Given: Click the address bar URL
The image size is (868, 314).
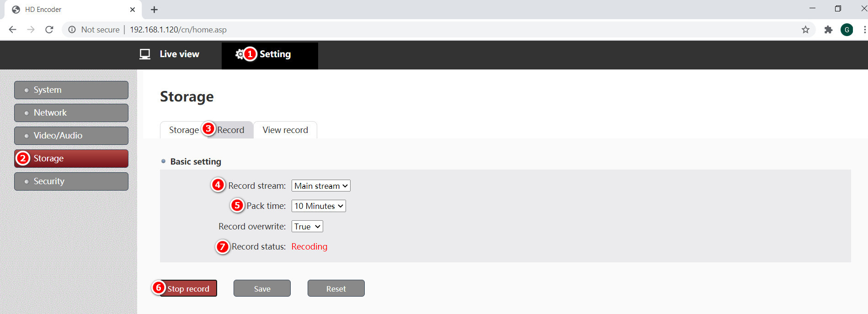Looking at the screenshot, I should tap(178, 30).
